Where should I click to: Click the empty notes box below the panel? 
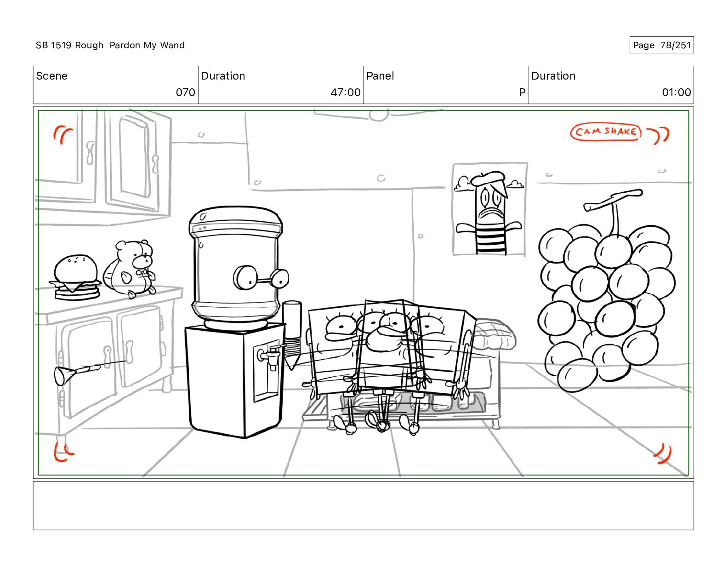(x=363, y=506)
